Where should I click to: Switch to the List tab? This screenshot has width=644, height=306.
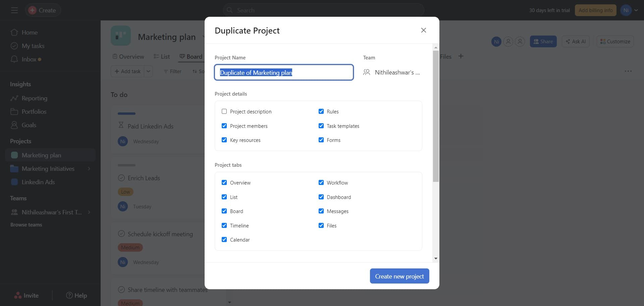click(164, 56)
